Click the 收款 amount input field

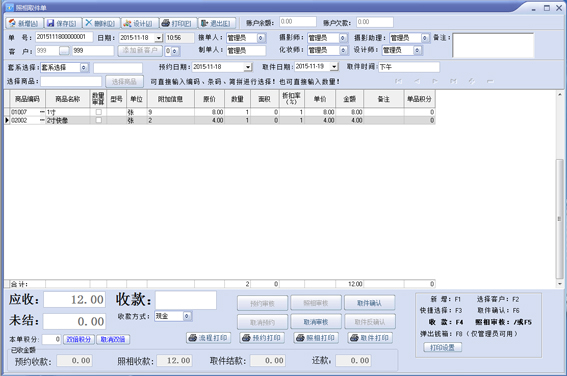(186, 300)
